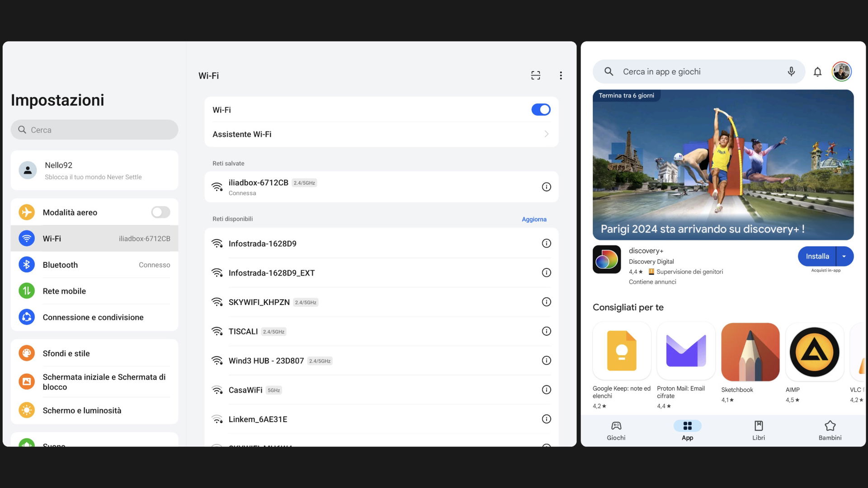Open the three-dot menu in Wi-Fi header

(561, 75)
